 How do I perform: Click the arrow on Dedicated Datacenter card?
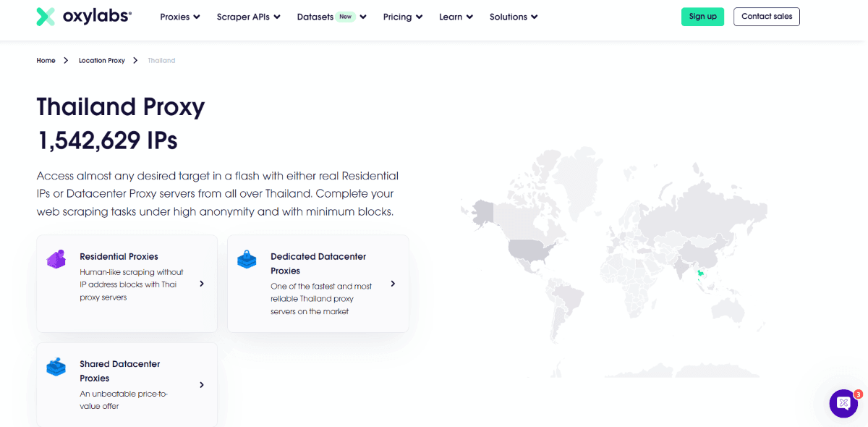(393, 284)
